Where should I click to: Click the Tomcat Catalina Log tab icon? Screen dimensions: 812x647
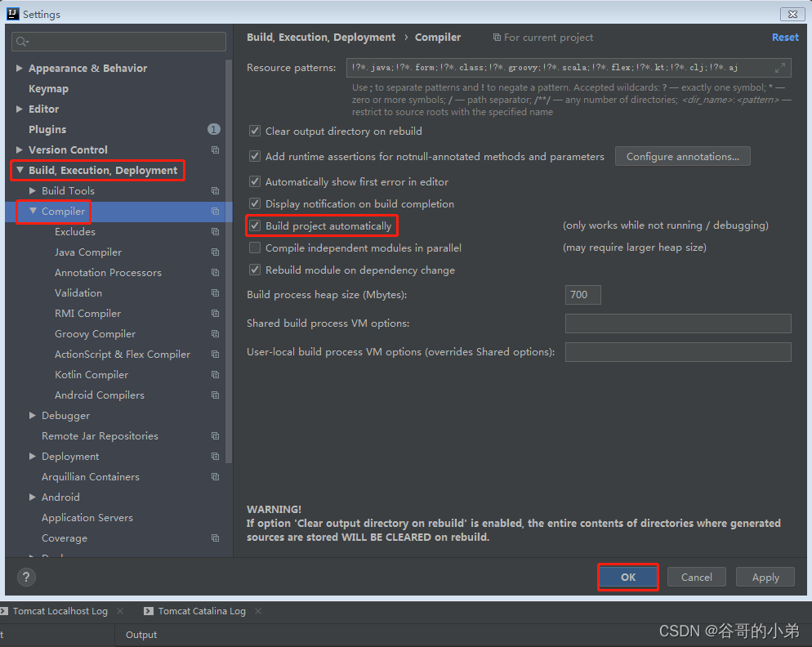149,611
